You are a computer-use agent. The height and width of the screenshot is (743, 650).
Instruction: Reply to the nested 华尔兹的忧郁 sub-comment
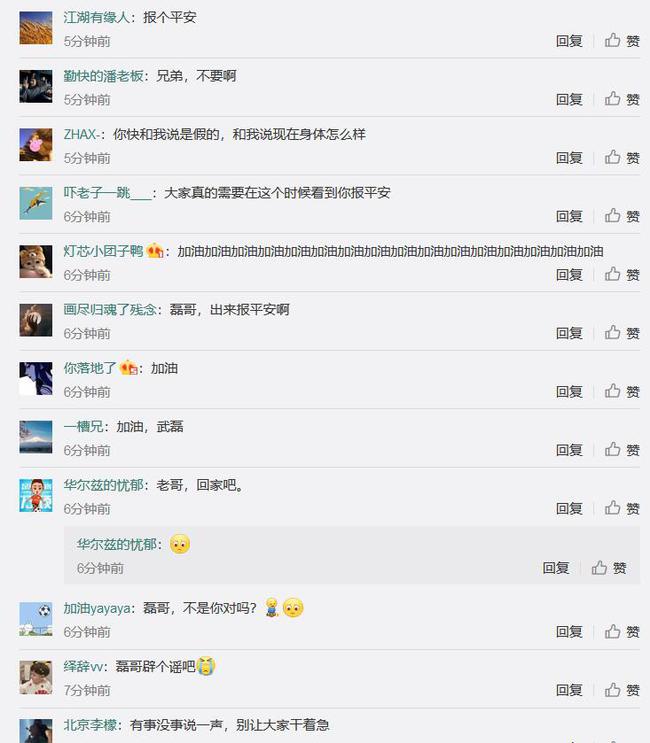(x=556, y=568)
